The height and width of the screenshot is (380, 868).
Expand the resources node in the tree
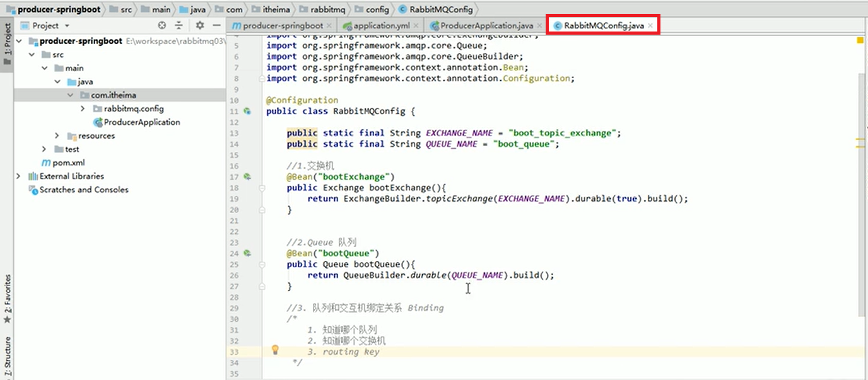click(x=56, y=135)
